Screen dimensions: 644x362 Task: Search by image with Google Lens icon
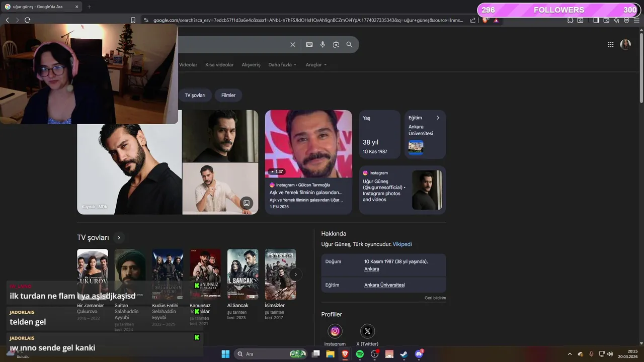click(336, 45)
